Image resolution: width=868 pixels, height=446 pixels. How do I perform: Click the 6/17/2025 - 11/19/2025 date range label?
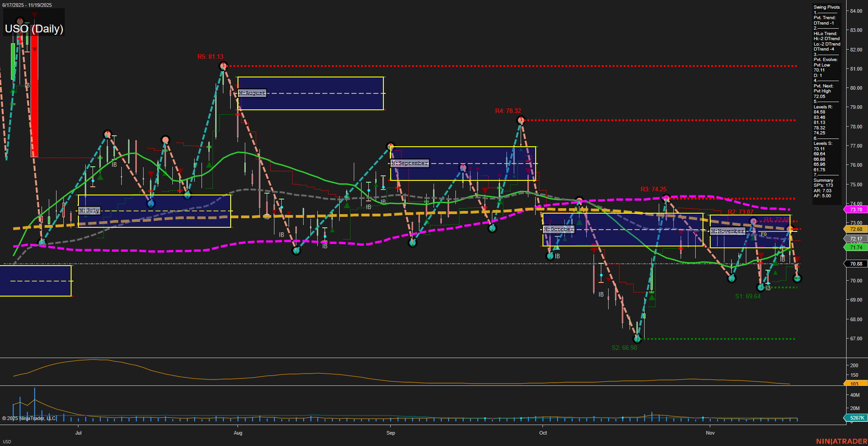click(x=26, y=5)
